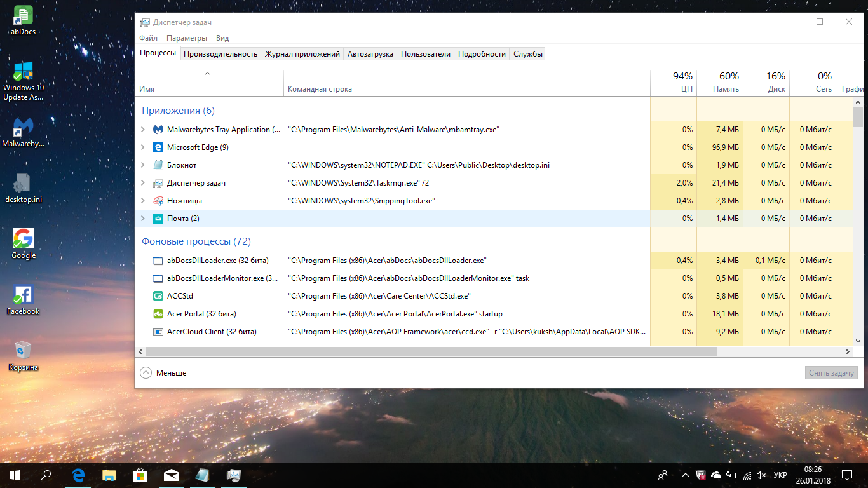The image size is (868, 488).
Task: Open the Вид menu
Action: pyautogui.click(x=222, y=38)
